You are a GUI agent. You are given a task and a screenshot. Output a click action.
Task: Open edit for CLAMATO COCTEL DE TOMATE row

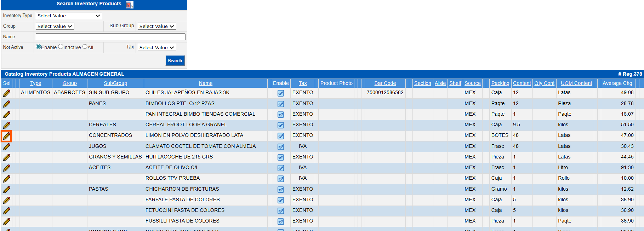[x=7, y=147]
